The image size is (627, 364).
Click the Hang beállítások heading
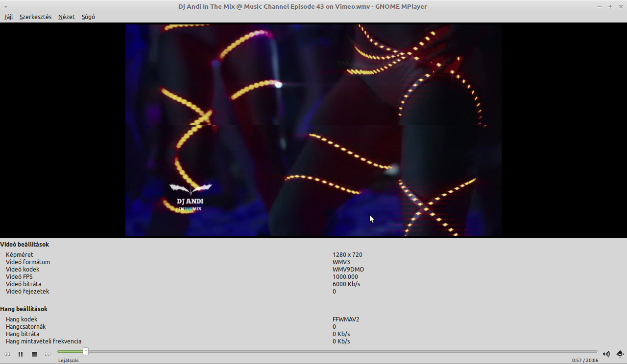click(x=24, y=309)
